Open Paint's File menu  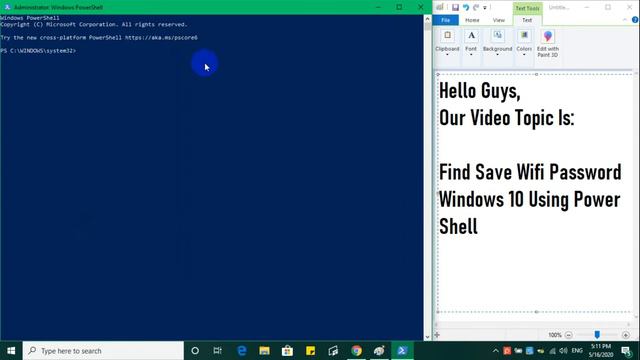(x=445, y=20)
